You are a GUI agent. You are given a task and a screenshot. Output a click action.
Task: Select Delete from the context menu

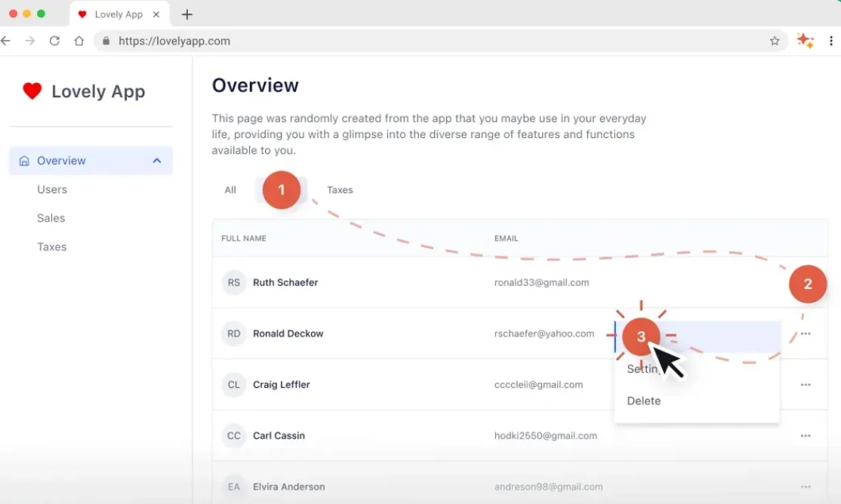643,401
